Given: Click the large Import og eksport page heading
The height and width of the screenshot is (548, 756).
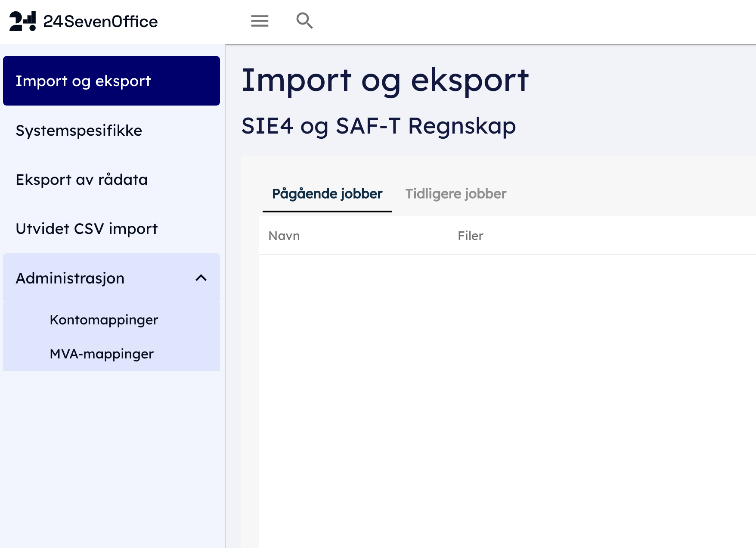Looking at the screenshot, I should 385,80.
